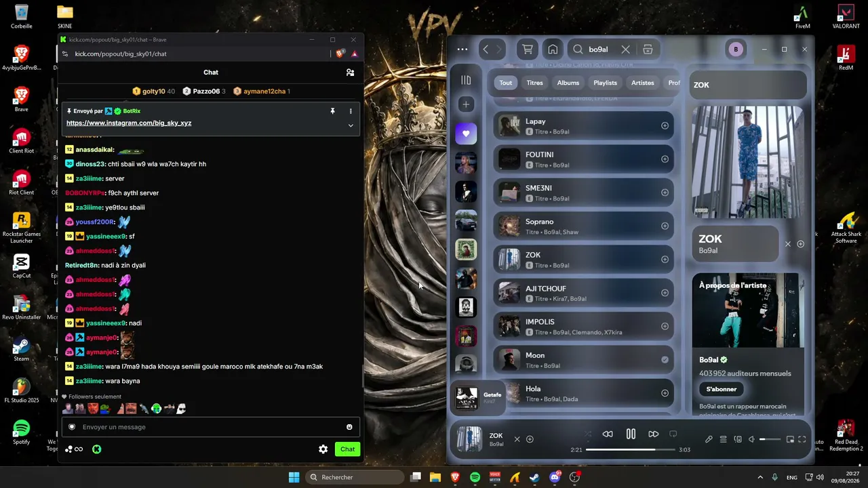The image size is (868, 488).
Task: Unpin the BotRix pinned message
Action: pyautogui.click(x=332, y=111)
